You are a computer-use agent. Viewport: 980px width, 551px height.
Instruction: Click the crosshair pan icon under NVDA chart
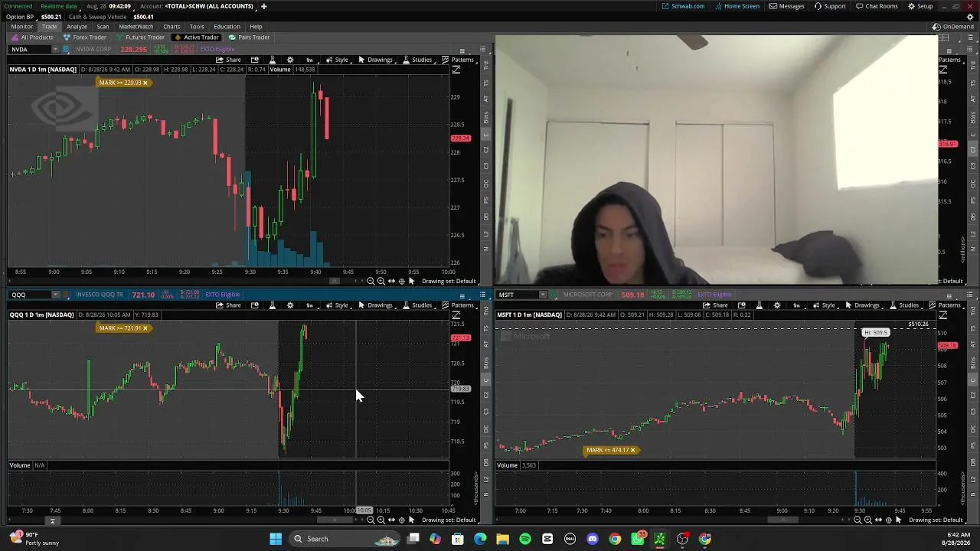click(x=402, y=281)
